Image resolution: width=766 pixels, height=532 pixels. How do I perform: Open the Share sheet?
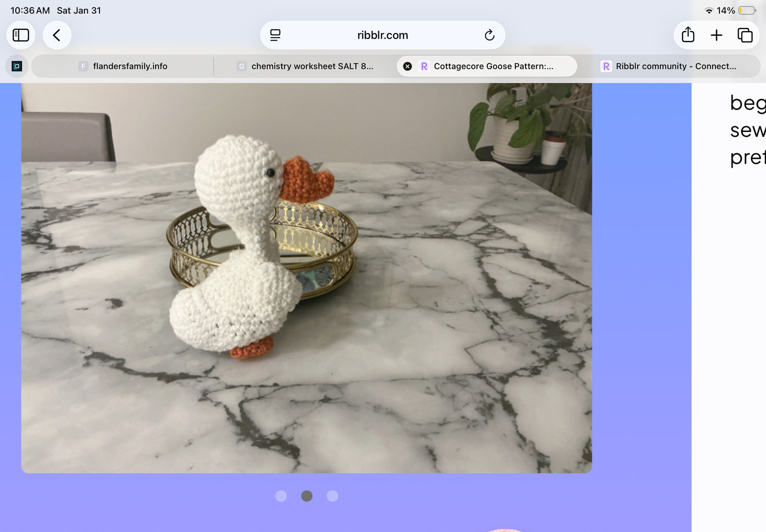point(688,35)
